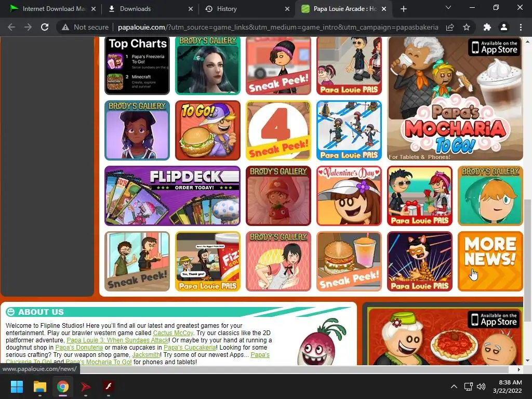Open Chrome's three-dot menu

(x=521, y=27)
